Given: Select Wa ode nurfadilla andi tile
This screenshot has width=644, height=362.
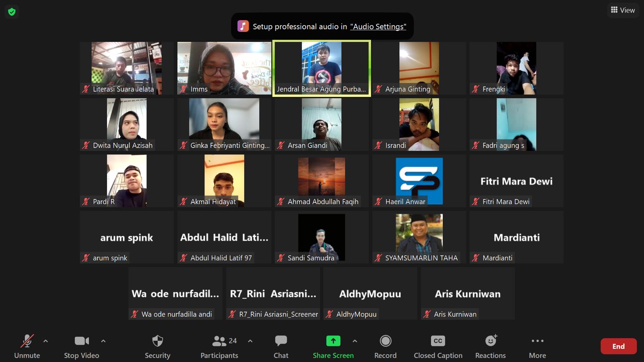Looking at the screenshot, I should (175, 294).
